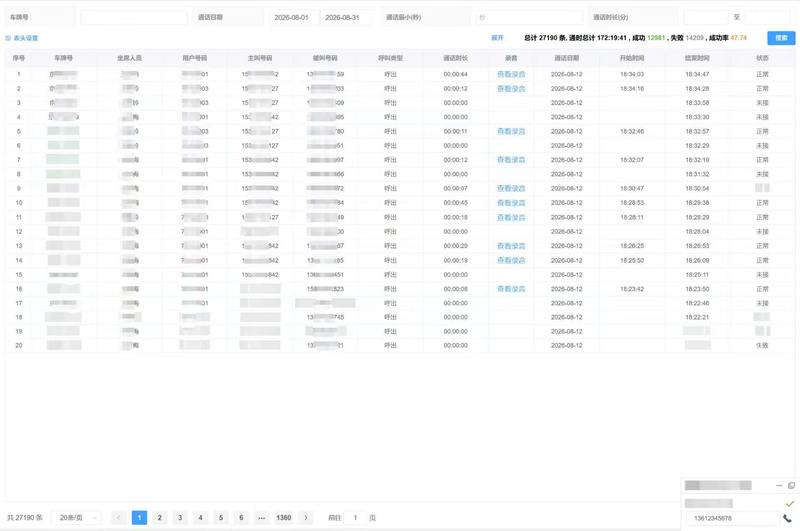800x531 pixels.
Task: Click the blue 搜索 search button
Action: coord(781,38)
